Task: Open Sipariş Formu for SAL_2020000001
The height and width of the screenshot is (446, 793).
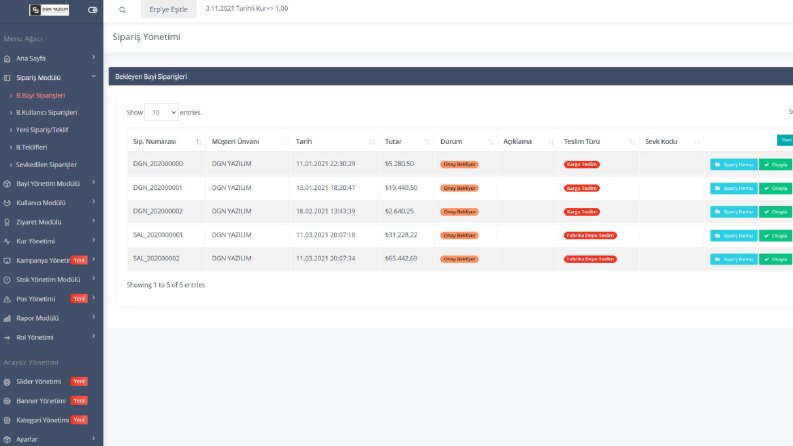Action: (x=733, y=236)
